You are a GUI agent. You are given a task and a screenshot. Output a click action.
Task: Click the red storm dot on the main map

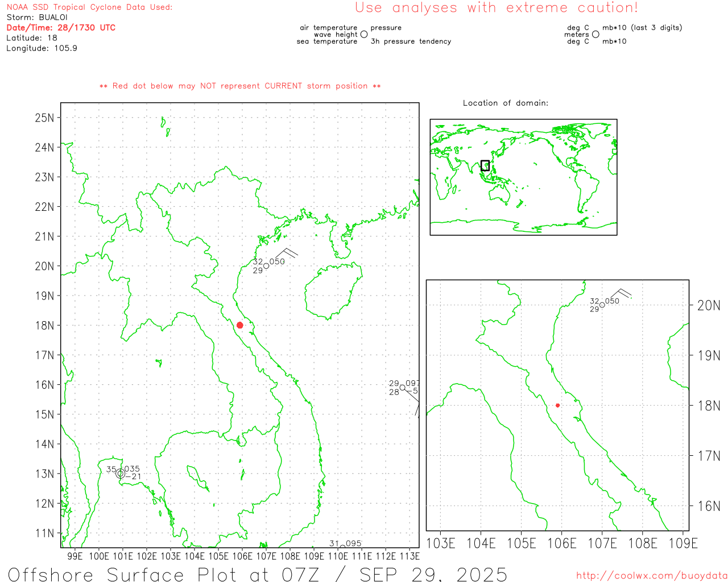(x=239, y=325)
